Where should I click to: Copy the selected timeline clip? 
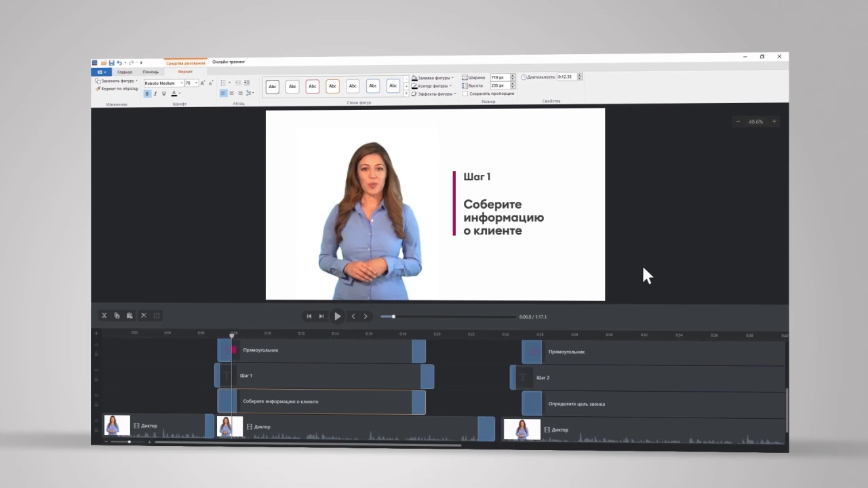pyautogui.click(x=117, y=316)
